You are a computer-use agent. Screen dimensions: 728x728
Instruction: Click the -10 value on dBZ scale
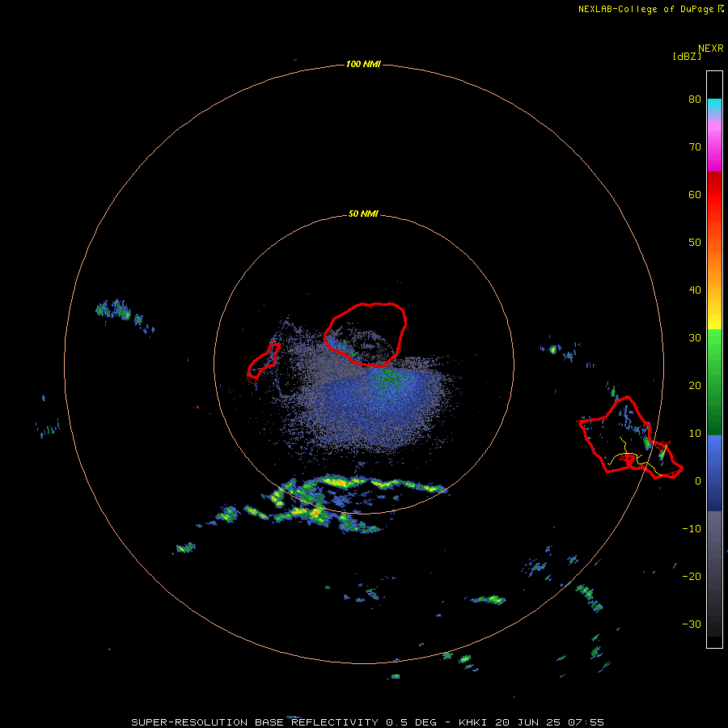coord(692,529)
